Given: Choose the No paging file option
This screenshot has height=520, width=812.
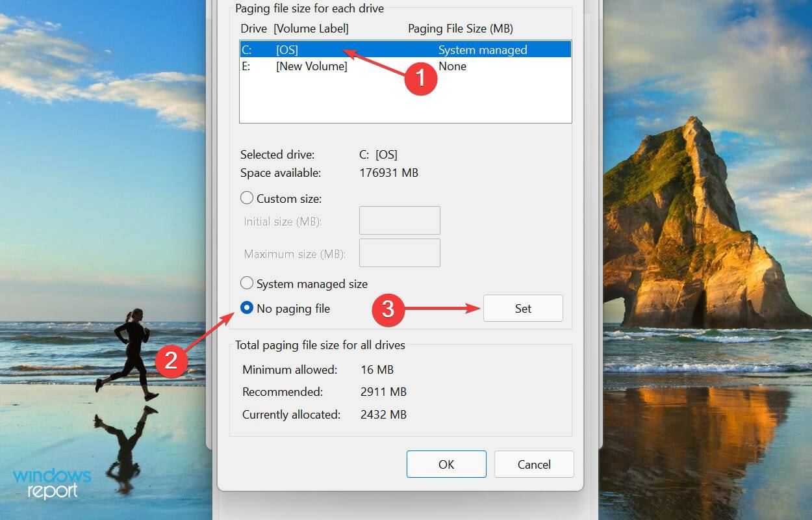Looking at the screenshot, I should pos(247,308).
